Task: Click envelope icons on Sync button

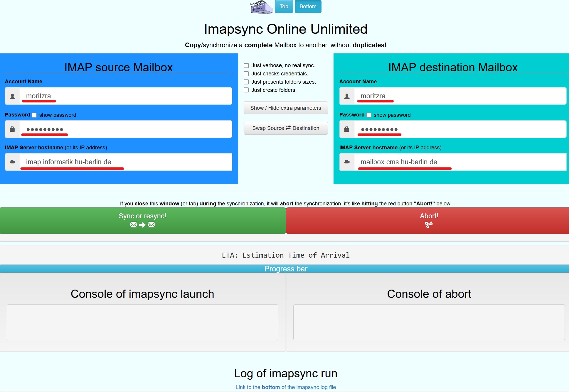Action: pos(142,225)
